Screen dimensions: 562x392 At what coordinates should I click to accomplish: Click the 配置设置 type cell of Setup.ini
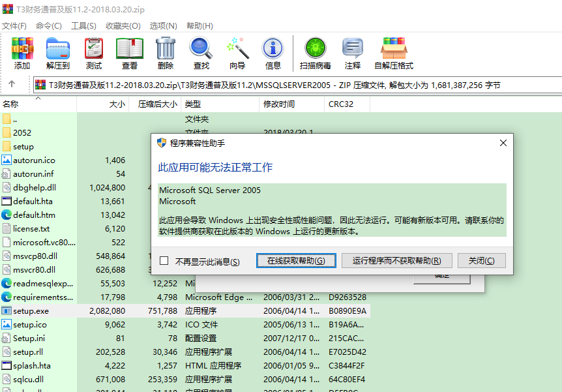tap(201, 339)
